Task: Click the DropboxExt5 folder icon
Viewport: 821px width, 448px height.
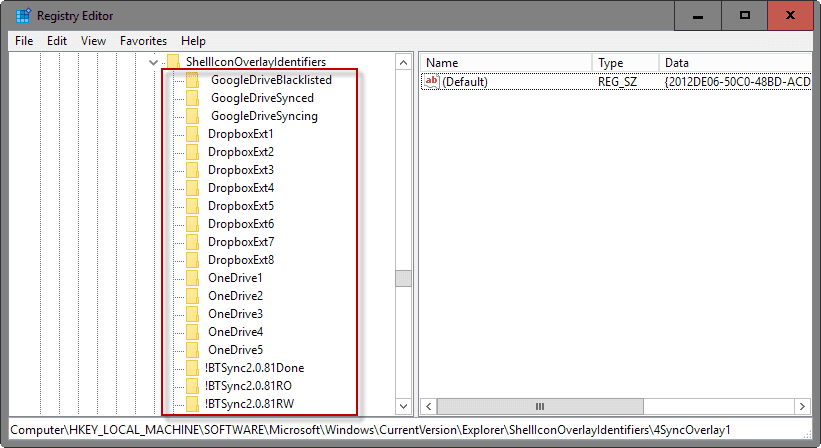Action: tap(192, 206)
